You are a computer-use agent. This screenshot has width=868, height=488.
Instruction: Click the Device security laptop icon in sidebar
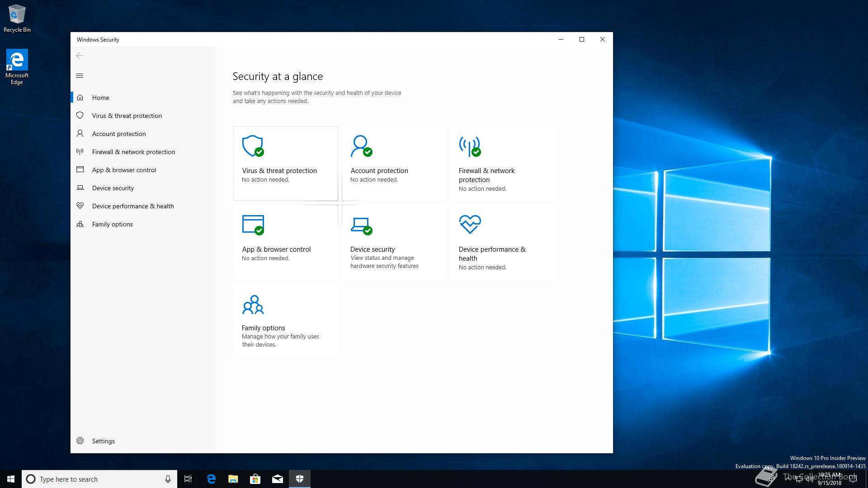80,188
